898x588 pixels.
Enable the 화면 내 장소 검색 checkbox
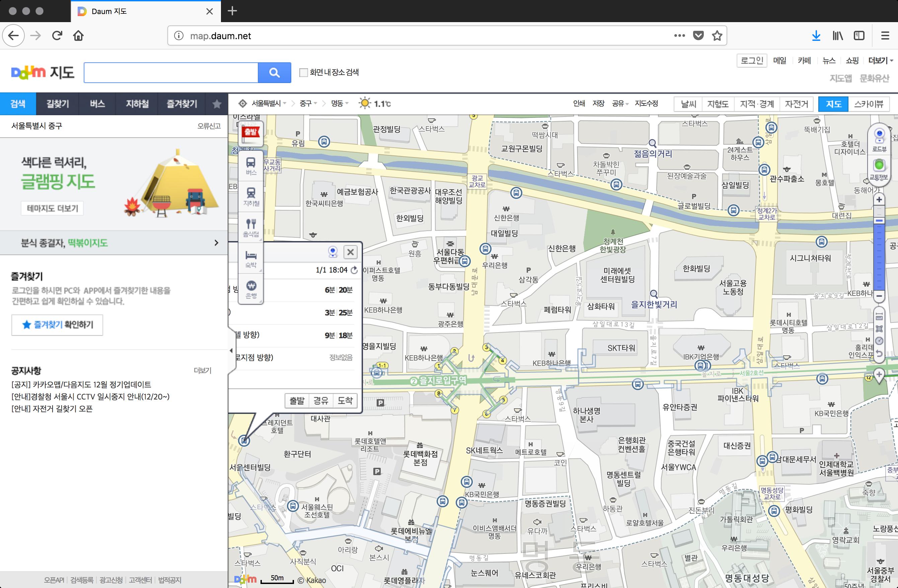tap(304, 72)
